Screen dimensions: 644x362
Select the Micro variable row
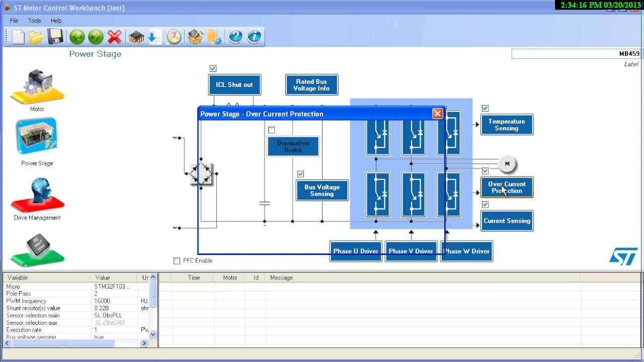click(x=77, y=287)
